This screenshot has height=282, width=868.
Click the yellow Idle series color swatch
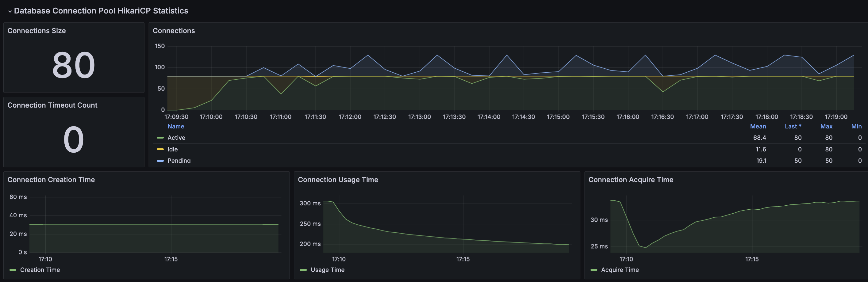160,149
